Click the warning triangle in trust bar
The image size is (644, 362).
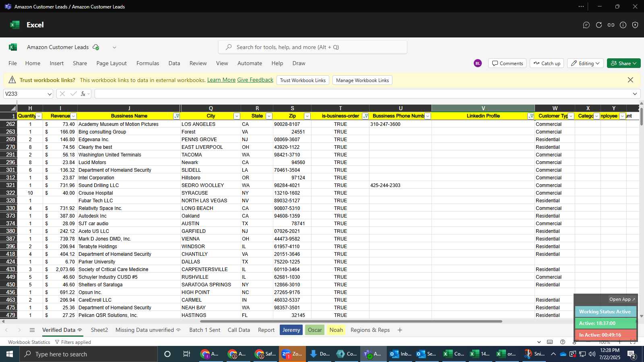(x=12, y=80)
